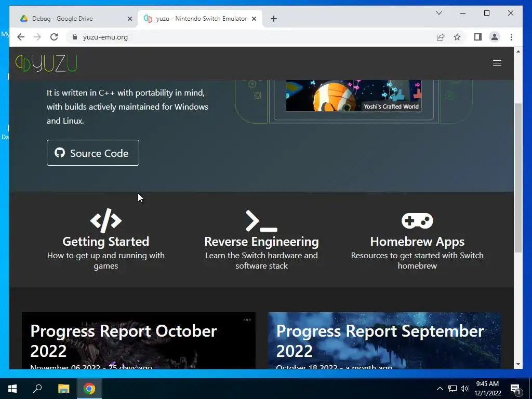Click the lock site-info icon
Viewport: 532px width, 399px height.
pos(75,37)
